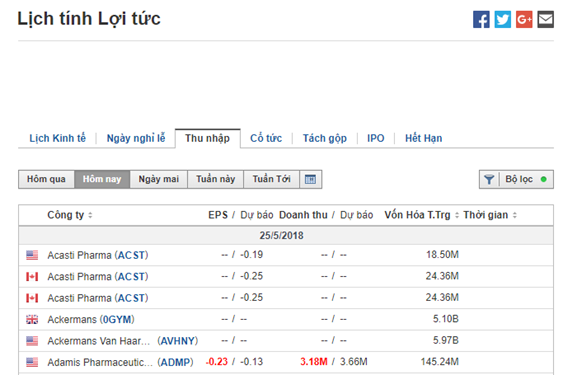
Task: Click the ADMP ticker symbol
Action: click(176, 362)
